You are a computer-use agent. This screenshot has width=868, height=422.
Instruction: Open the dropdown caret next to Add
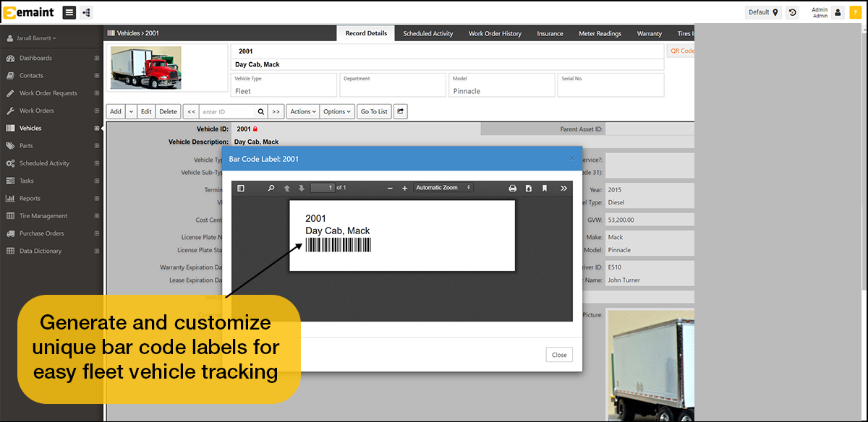[x=131, y=111]
